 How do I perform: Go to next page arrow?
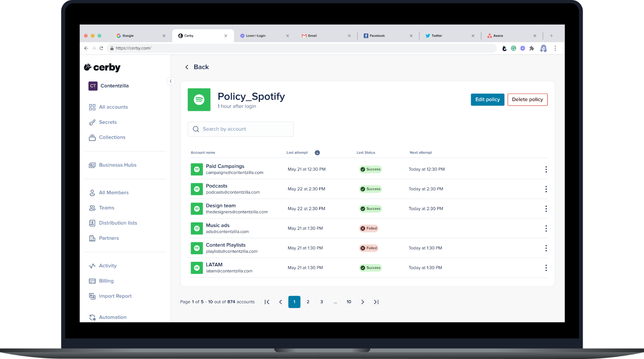[x=363, y=302]
